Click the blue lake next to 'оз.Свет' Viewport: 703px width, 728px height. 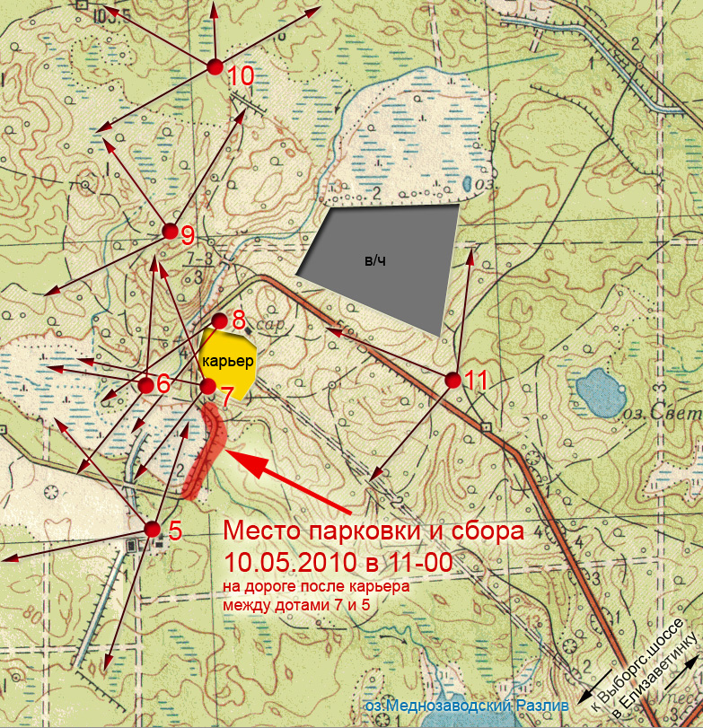pyautogui.click(x=602, y=393)
